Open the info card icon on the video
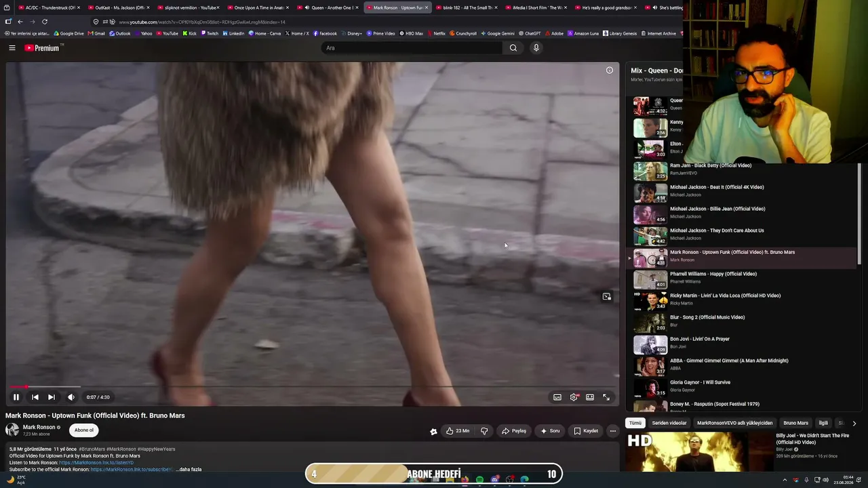868x488 pixels. [610, 70]
